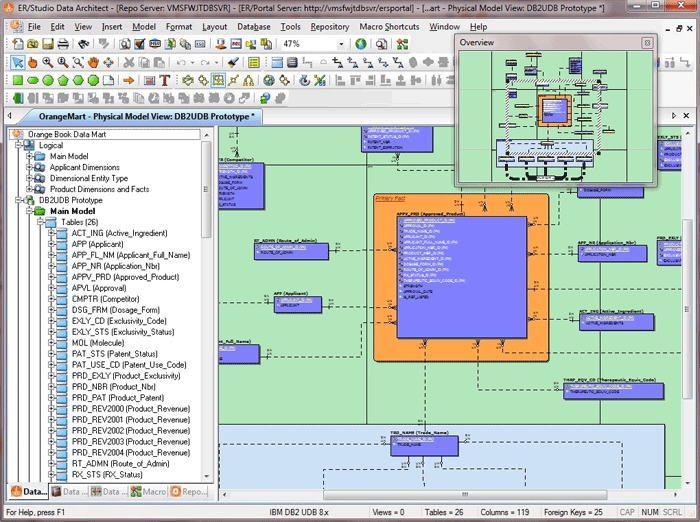Click the Undo arrow icon
700x522 pixels.
pyautogui.click(x=181, y=63)
